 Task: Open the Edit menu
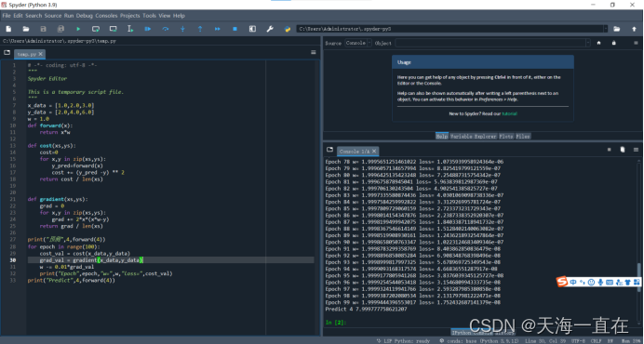tap(18, 16)
